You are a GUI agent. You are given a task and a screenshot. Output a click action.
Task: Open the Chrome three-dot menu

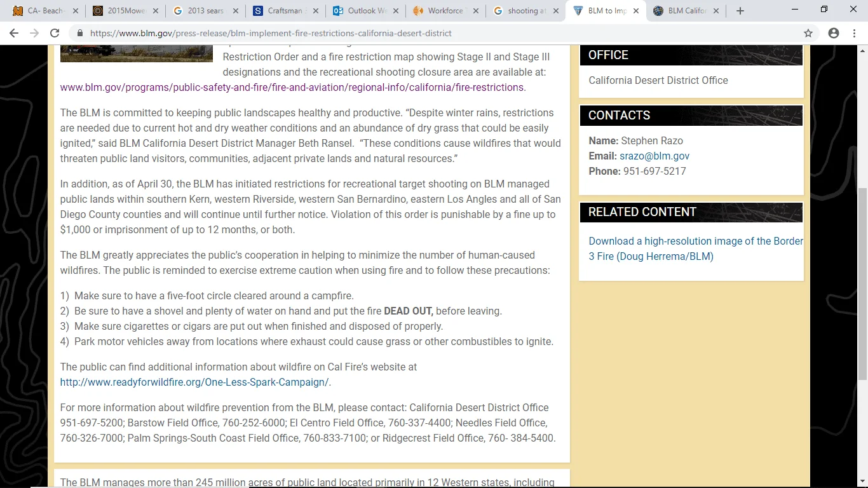click(854, 33)
